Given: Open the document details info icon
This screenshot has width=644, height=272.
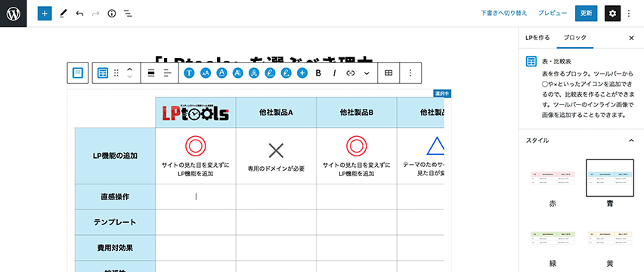Looking at the screenshot, I should [x=112, y=14].
